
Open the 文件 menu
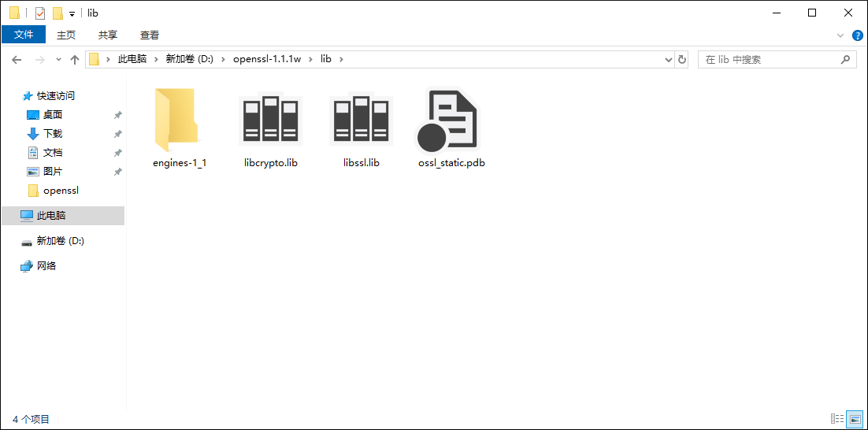[x=24, y=35]
